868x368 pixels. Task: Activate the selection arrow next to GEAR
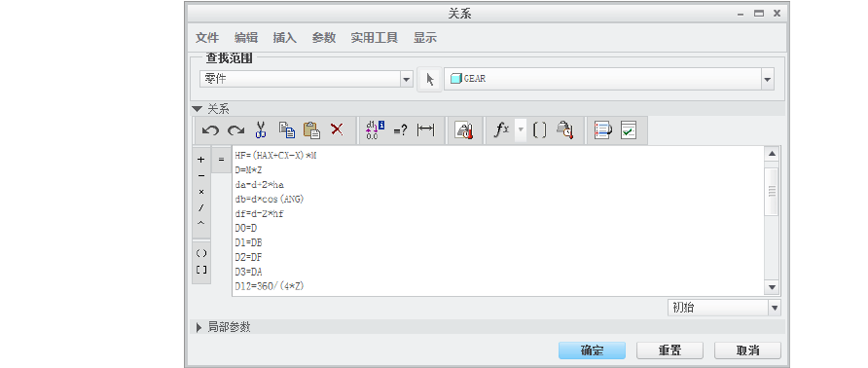[429, 79]
